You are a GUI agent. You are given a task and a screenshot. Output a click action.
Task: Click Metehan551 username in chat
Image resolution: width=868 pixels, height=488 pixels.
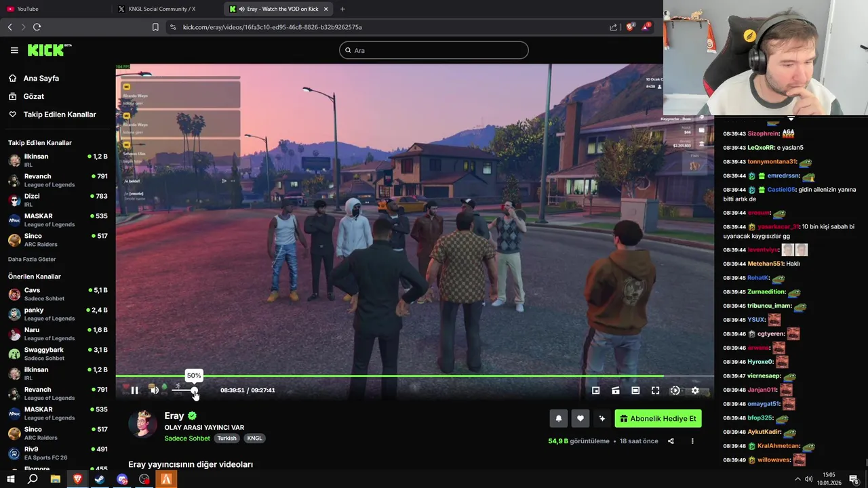point(765,264)
